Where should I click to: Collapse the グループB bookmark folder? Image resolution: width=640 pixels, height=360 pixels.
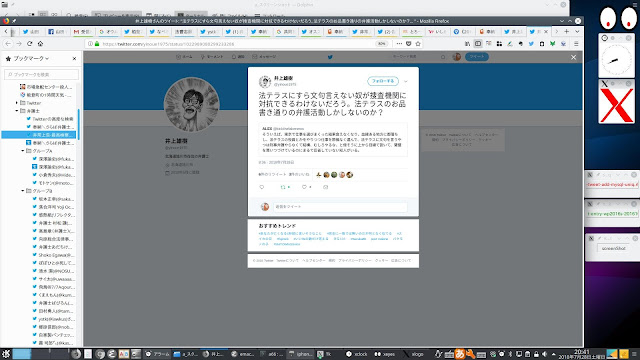(x=23, y=191)
